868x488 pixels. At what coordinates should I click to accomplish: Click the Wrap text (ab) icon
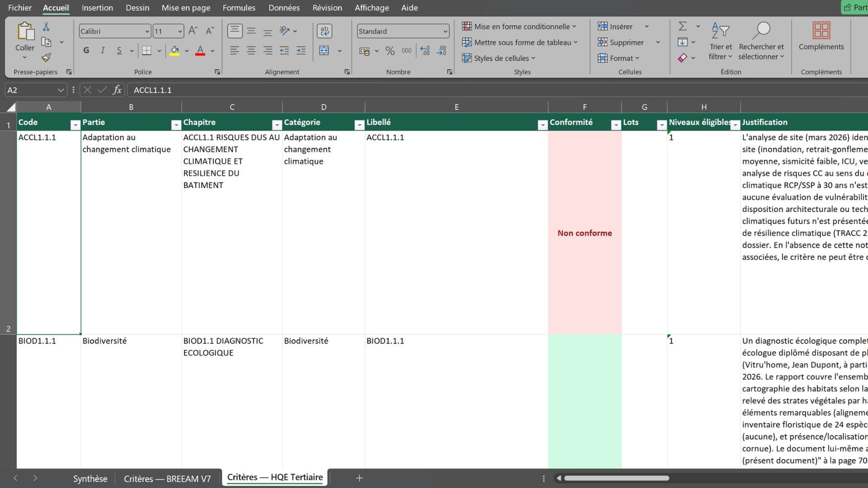325,31
